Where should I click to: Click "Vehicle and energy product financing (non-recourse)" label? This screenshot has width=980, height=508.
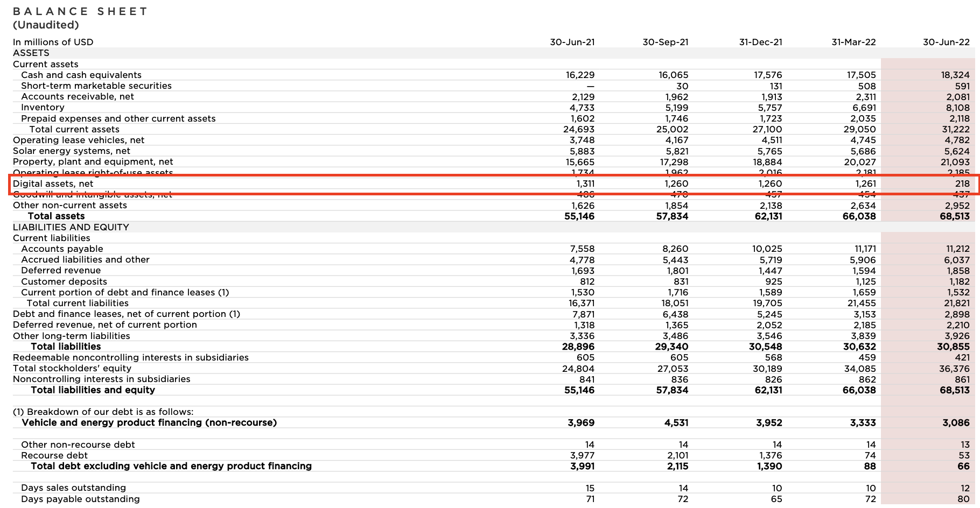pyautogui.click(x=149, y=422)
